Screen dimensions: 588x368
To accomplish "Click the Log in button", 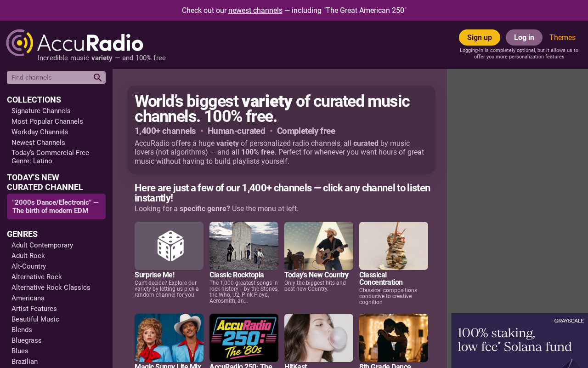I will (524, 38).
